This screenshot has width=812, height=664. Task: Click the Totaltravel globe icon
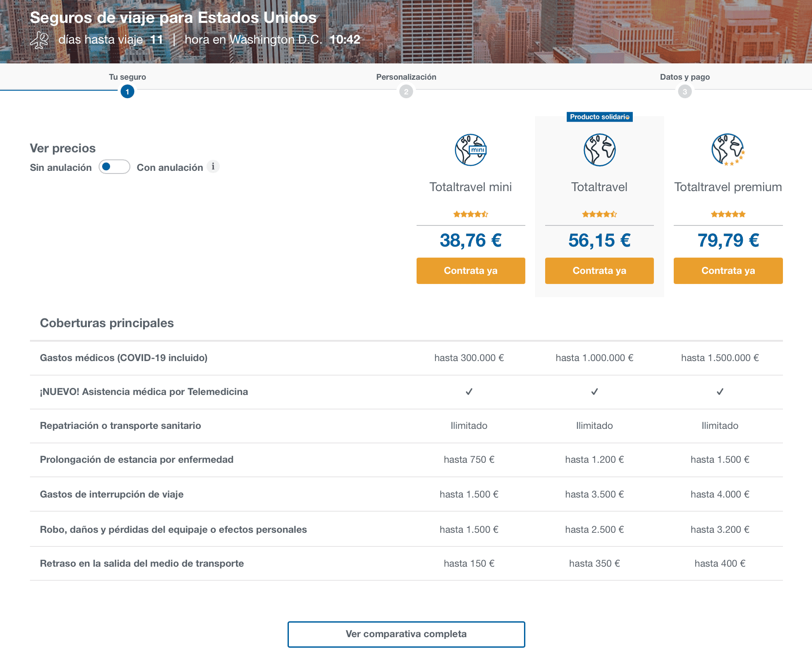pyautogui.click(x=599, y=150)
